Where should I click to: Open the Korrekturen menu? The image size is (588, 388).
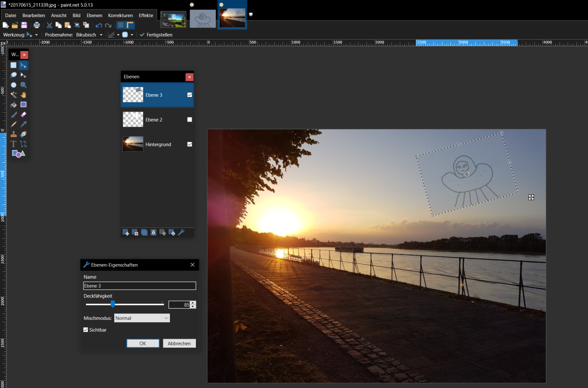[120, 15]
